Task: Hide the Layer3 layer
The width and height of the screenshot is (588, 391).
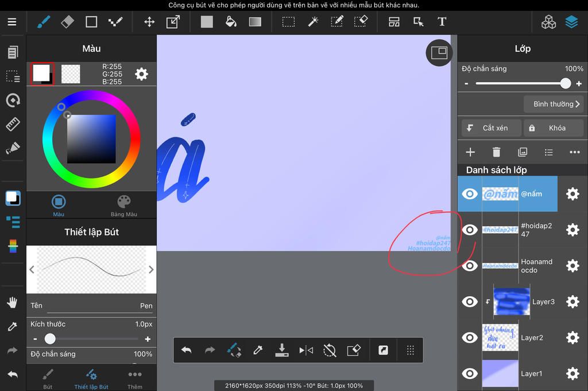Action: [x=470, y=301]
